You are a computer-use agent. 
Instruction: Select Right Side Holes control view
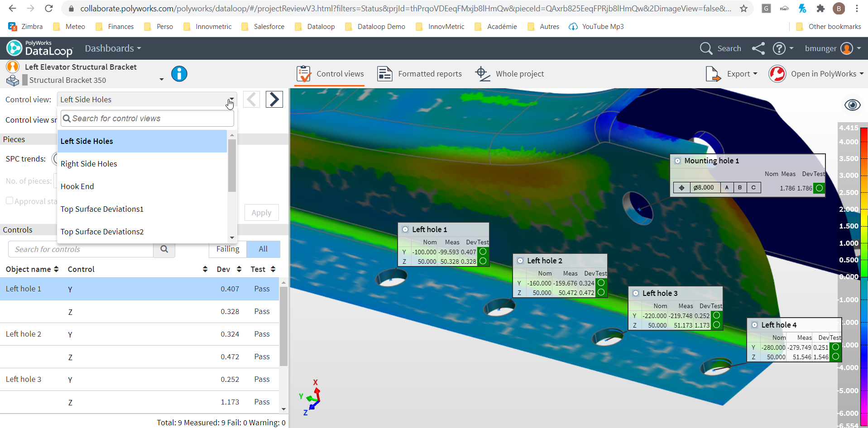(142, 164)
